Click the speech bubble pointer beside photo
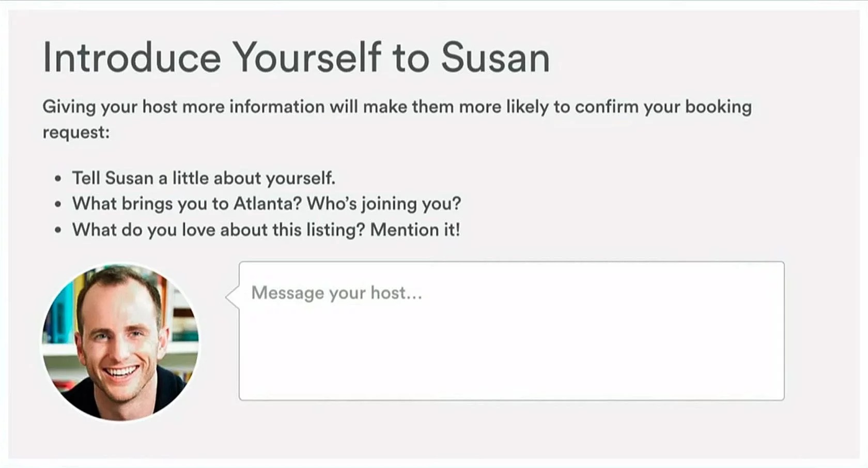The image size is (868, 468). [232, 297]
